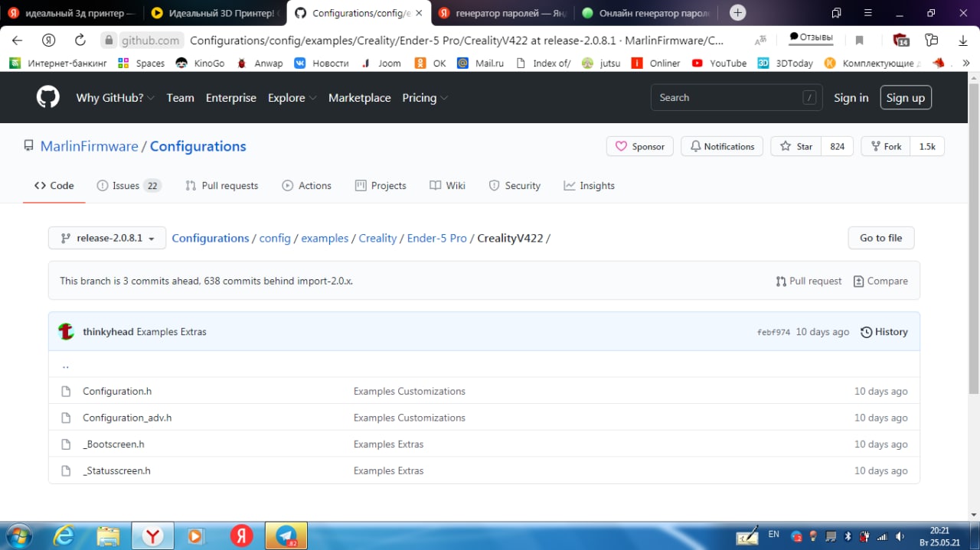Open the 3DToday bookmark
The height and width of the screenshot is (550, 980).
click(785, 63)
